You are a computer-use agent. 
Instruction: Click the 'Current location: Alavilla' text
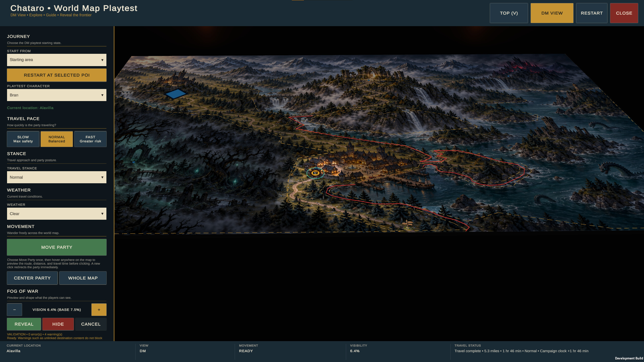coord(30,108)
